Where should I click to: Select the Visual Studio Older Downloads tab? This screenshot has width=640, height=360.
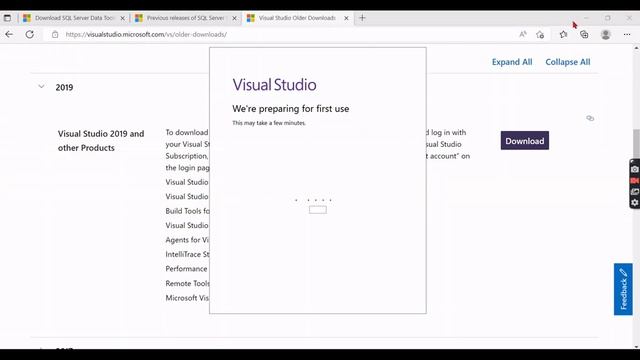point(297,18)
